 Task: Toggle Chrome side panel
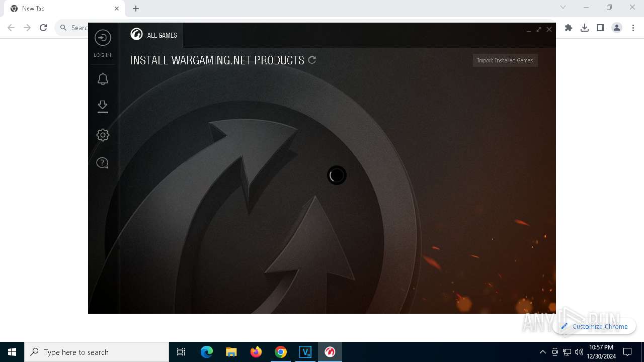[601, 28]
